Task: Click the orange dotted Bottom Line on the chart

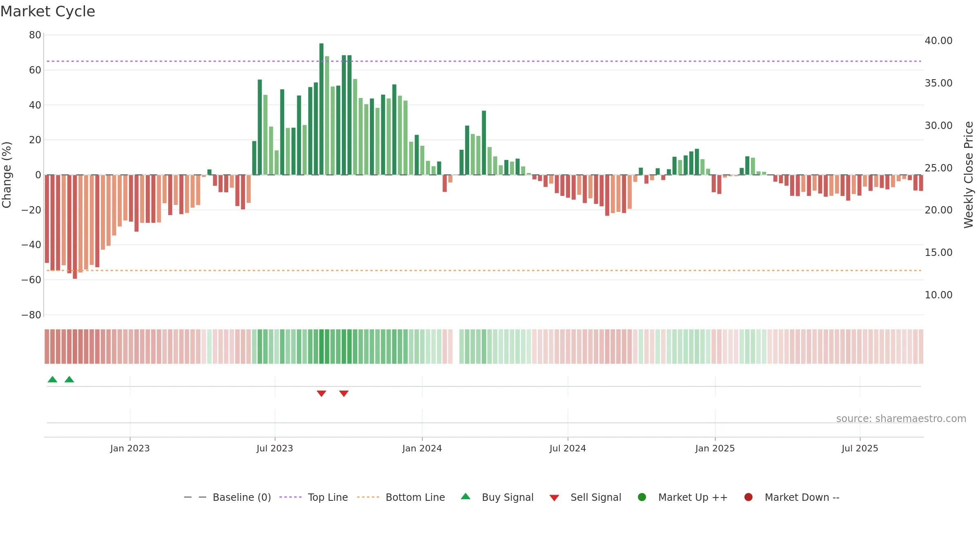Action: [484, 271]
